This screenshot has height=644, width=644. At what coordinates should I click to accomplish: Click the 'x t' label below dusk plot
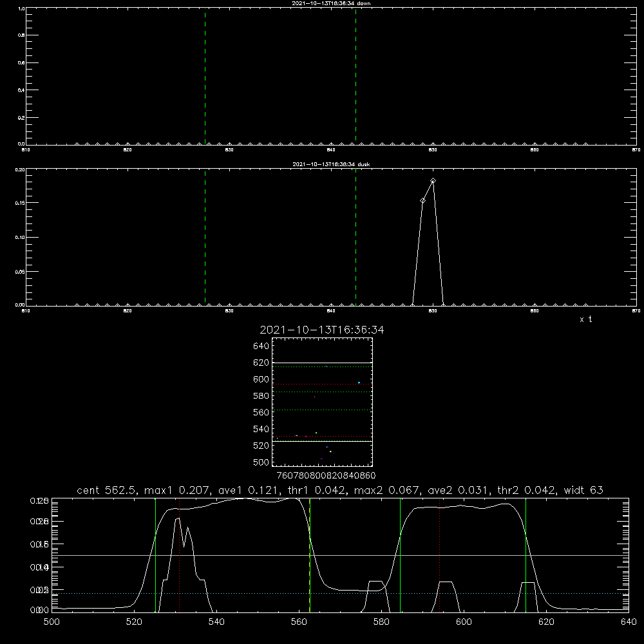coord(585,319)
